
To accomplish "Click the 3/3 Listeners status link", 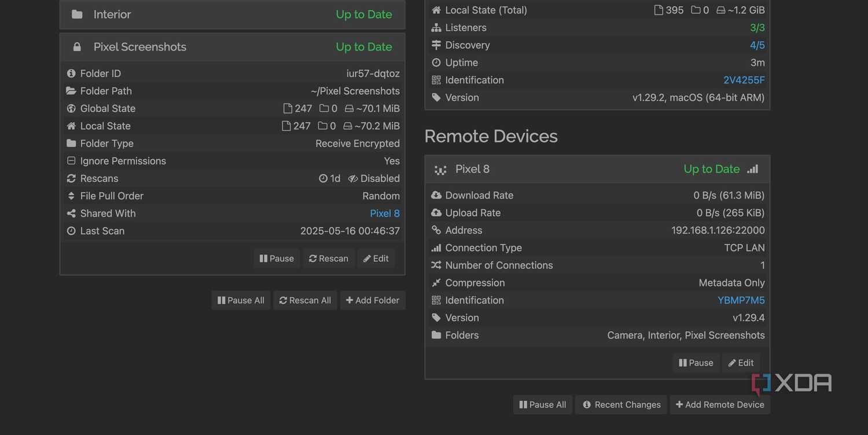I will (757, 28).
